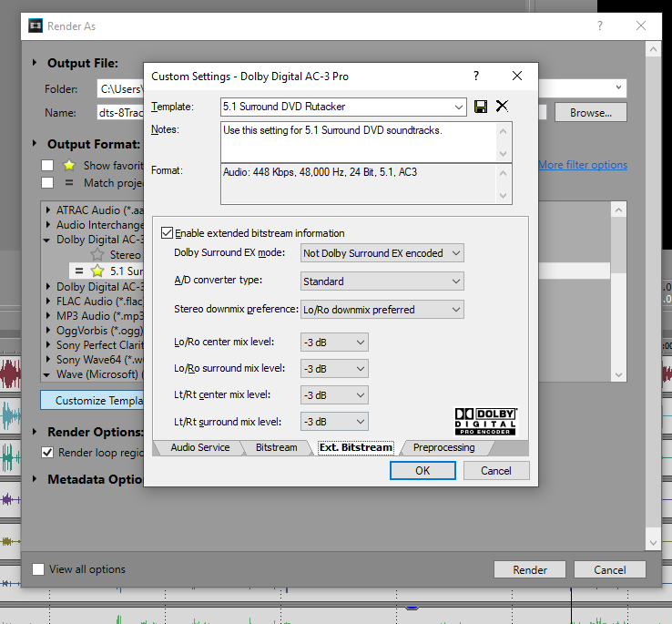Open the Template dropdown
Image resolution: width=672 pixels, height=624 pixels.
[x=458, y=107]
